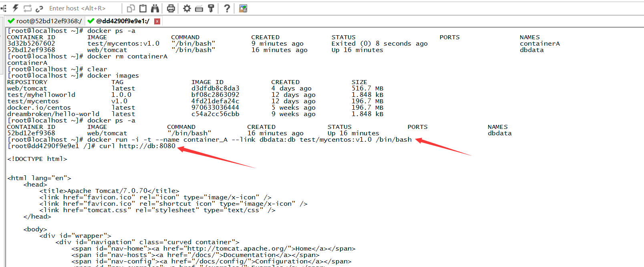
Task: Open the Keymap Editor keyboard icon
Action: (x=199, y=8)
